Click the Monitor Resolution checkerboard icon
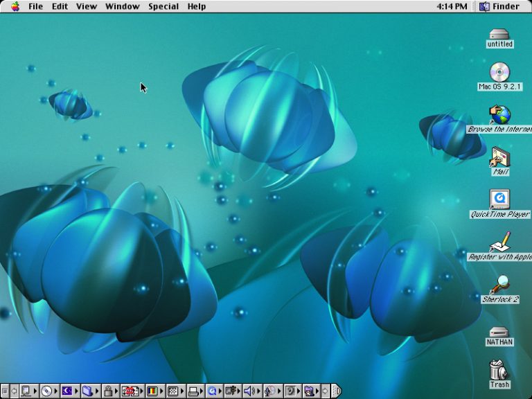 pos(173,391)
